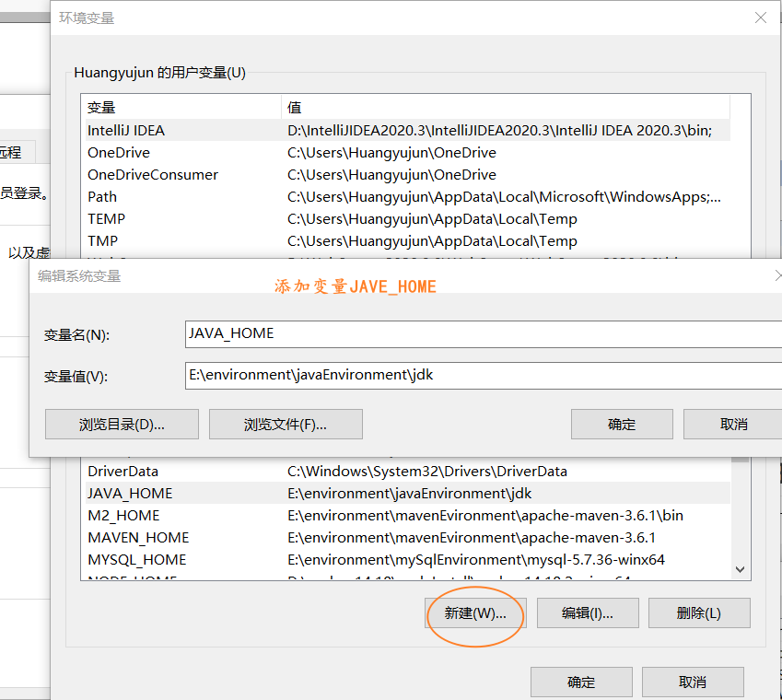Image resolution: width=782 pixels, height=700 pixels.
Task: Click the value C:\Windows\System32\Drivers\DriverData
Action: point(427,472)
